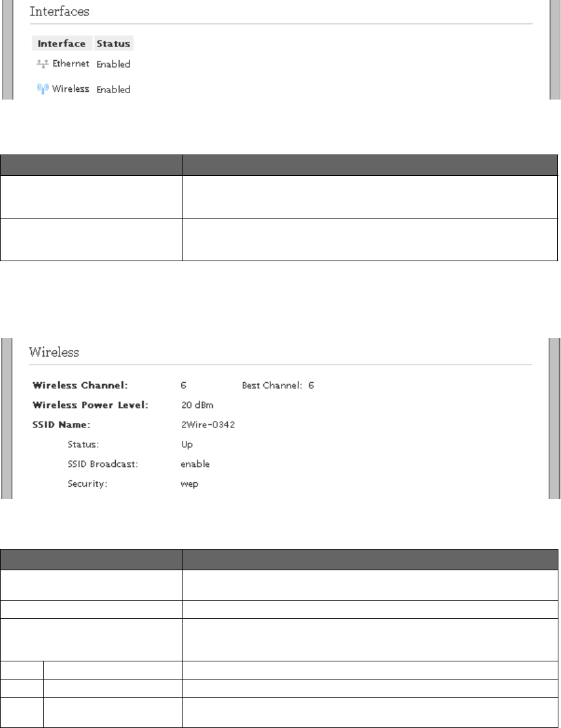Click the SSID Broadcast label
The image size is (561, 728).
[103, 464]
